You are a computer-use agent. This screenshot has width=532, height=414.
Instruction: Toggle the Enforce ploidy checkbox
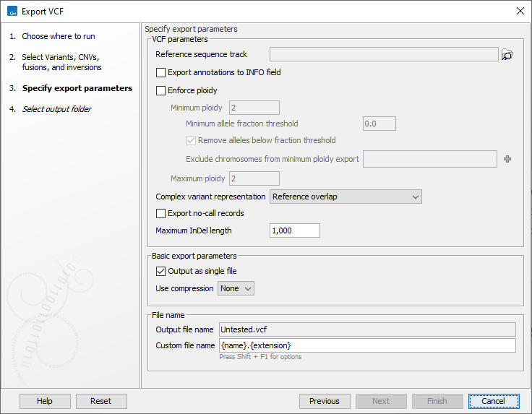(161, 91)
